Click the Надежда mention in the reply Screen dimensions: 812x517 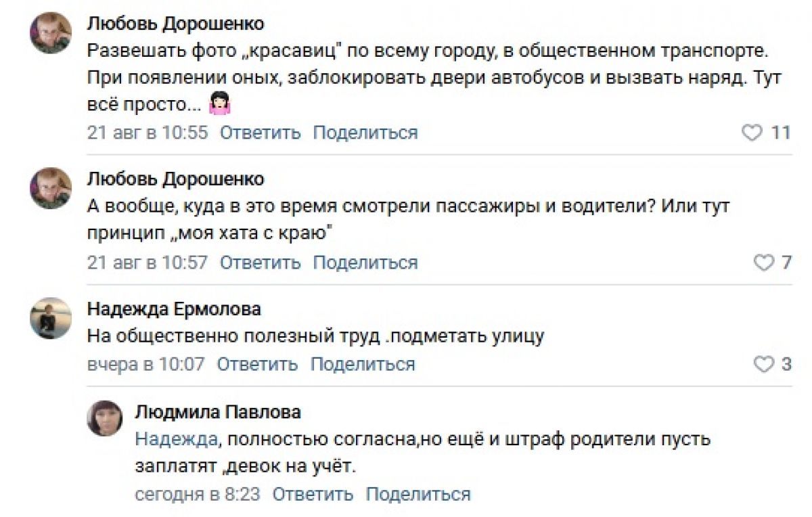coord(176,439)
